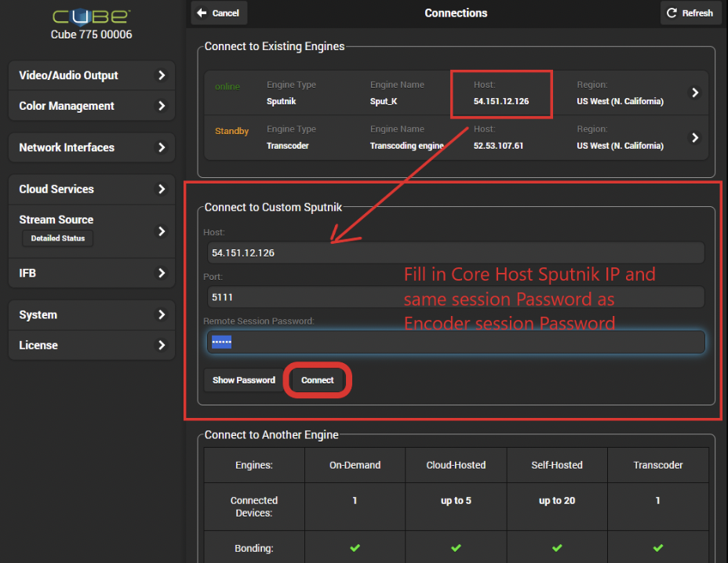Image resolution: width=728 pixels, height=563 pixels.
Task: Select the Port value 5111 field
Action: (453, 297)
